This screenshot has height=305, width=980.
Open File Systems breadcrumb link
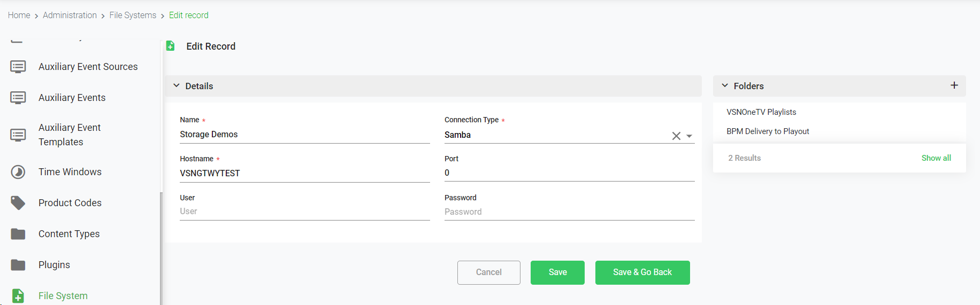[x=133, y=15]
